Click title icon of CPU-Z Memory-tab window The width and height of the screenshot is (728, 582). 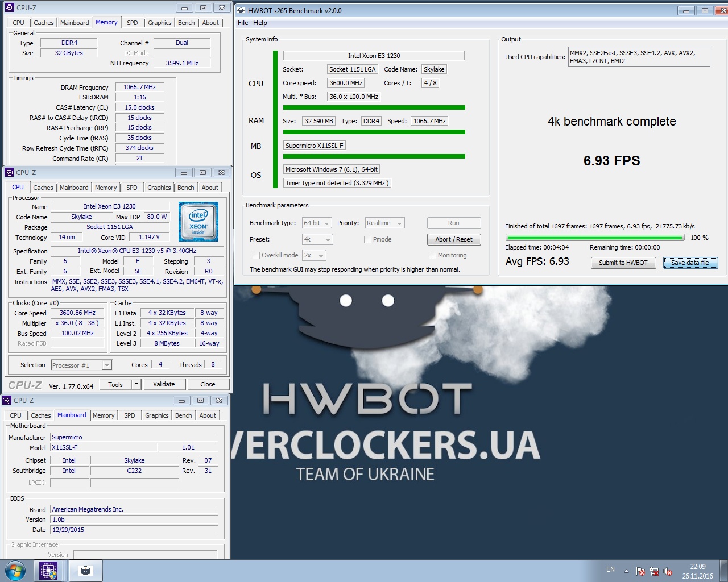(x=9, y=7)
